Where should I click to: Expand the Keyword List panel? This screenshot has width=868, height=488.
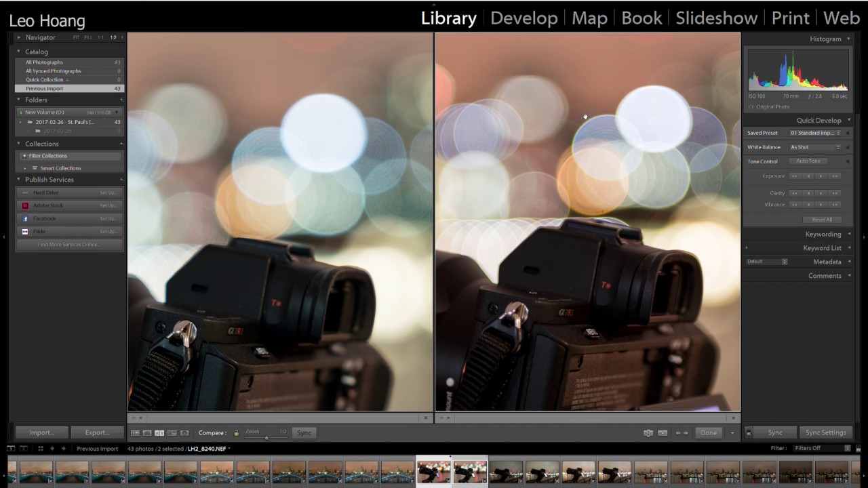click(x=849, y=248)
